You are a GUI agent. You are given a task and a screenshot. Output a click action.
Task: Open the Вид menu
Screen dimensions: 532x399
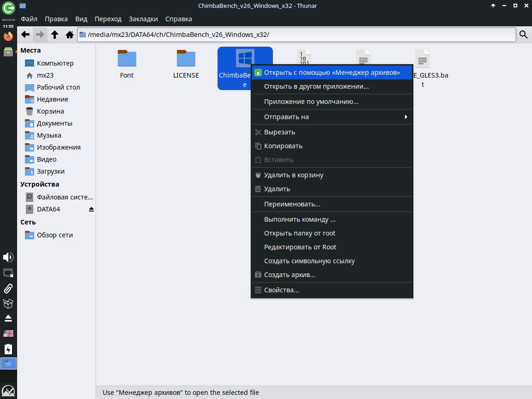coord(81,19)
